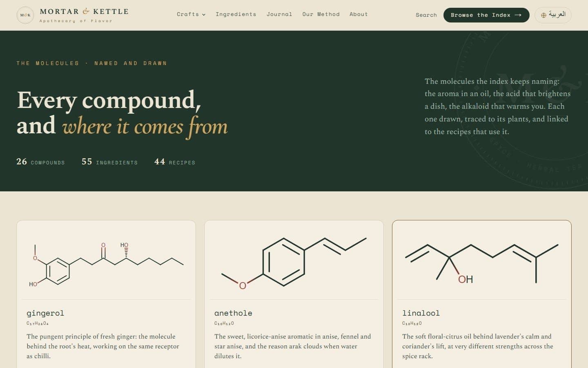Open the anethole structure diagram
Screen dimensions: 588x368
294,263
